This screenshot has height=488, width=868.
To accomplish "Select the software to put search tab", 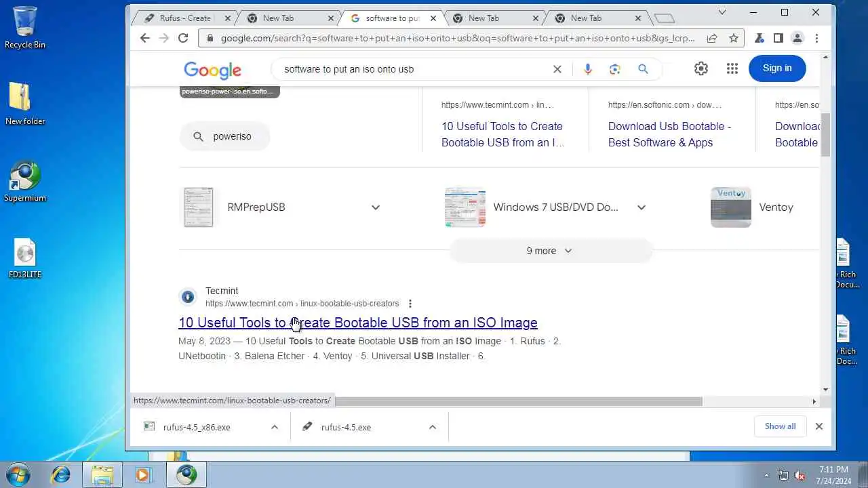I will [393, 18].
